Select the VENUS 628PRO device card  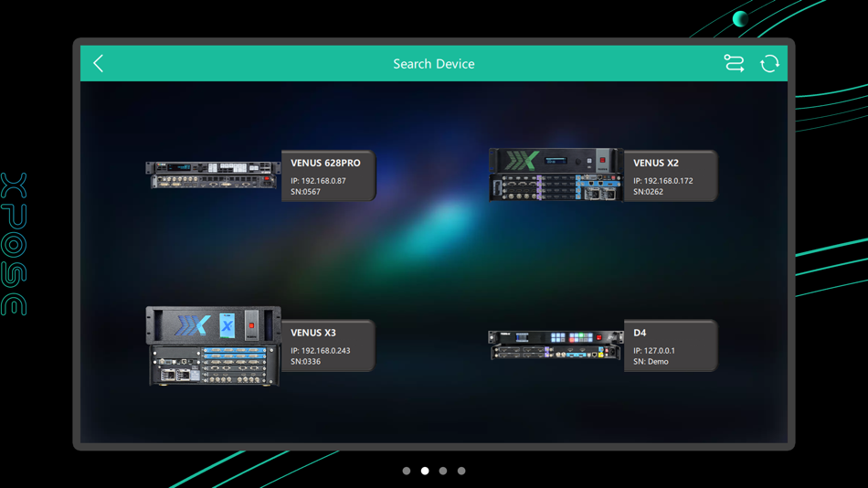329,175
